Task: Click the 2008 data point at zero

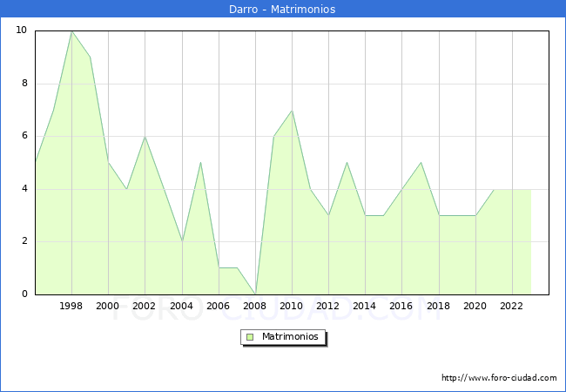Action: point(255,294)
